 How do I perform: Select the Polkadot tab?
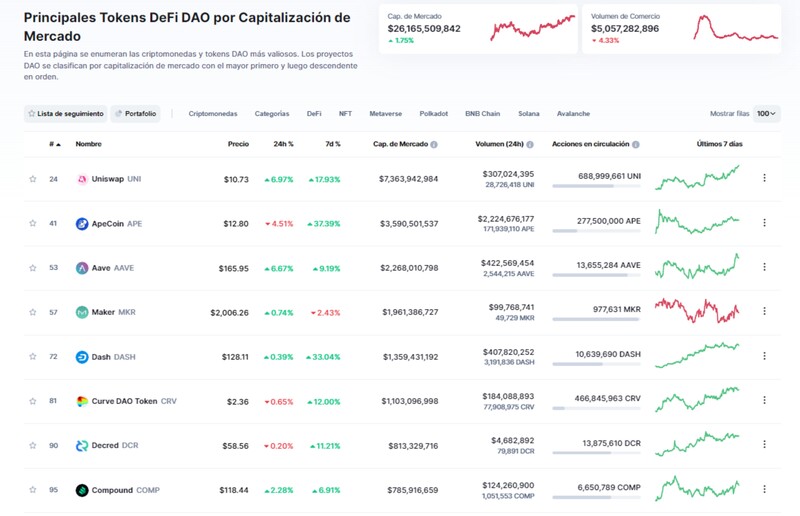(434, 113)
